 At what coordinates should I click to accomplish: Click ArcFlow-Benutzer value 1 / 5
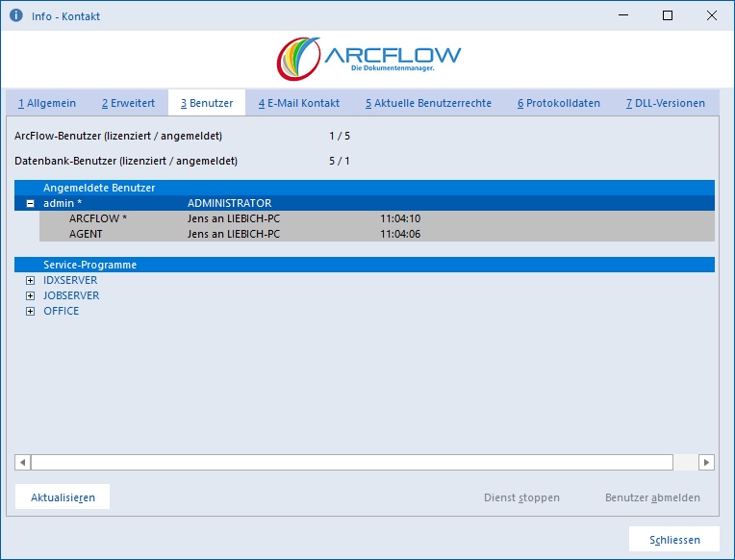(340, 136)
